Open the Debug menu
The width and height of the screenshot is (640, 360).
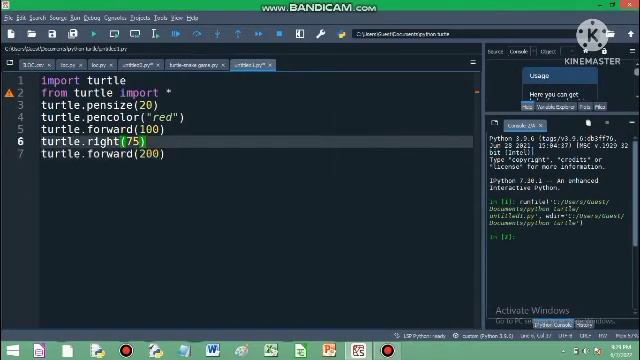tap(92, 18)
